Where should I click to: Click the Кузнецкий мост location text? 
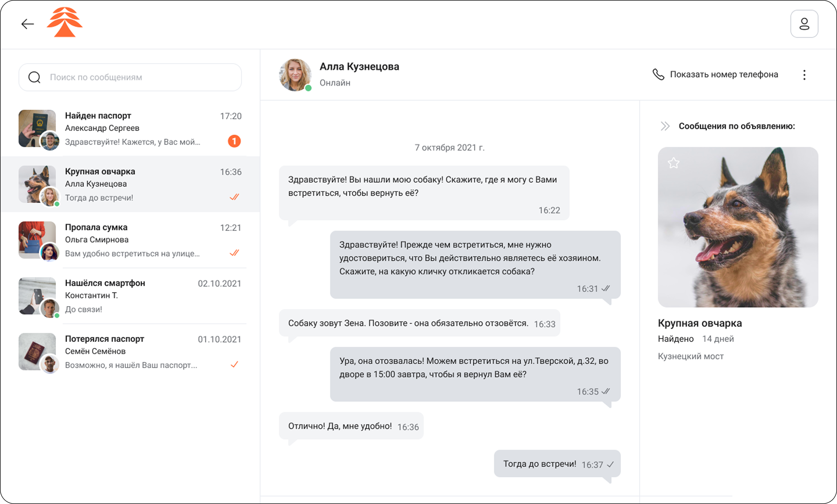click(x=691, y=356)
